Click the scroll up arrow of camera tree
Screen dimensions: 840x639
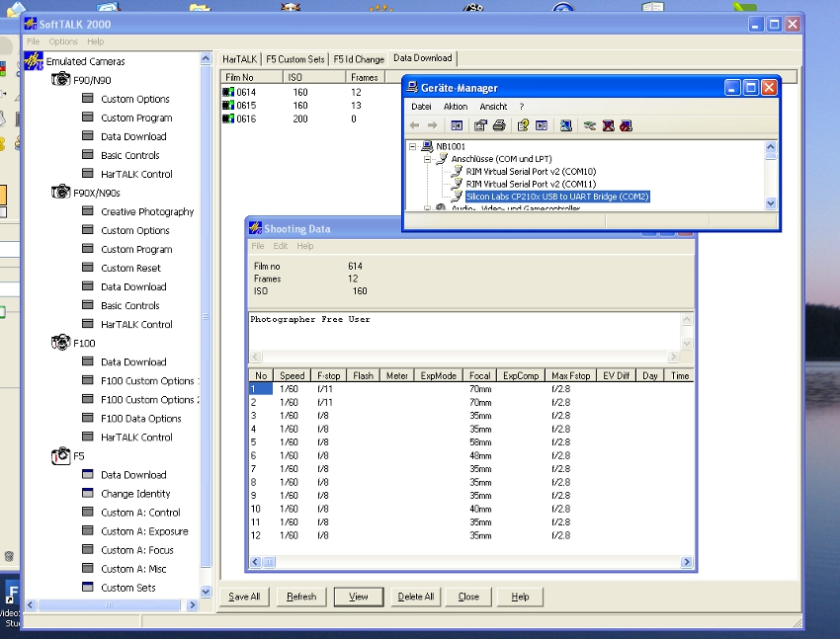pos(206,58)
